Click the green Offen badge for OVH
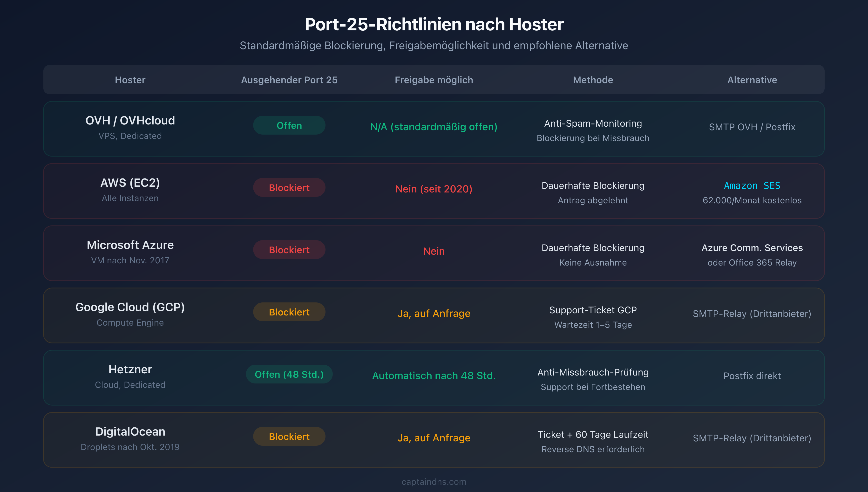 point(289,125)
